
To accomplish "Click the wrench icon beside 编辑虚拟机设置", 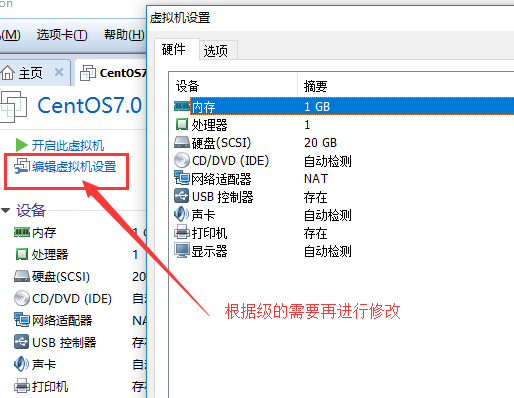I will [22, 166].
